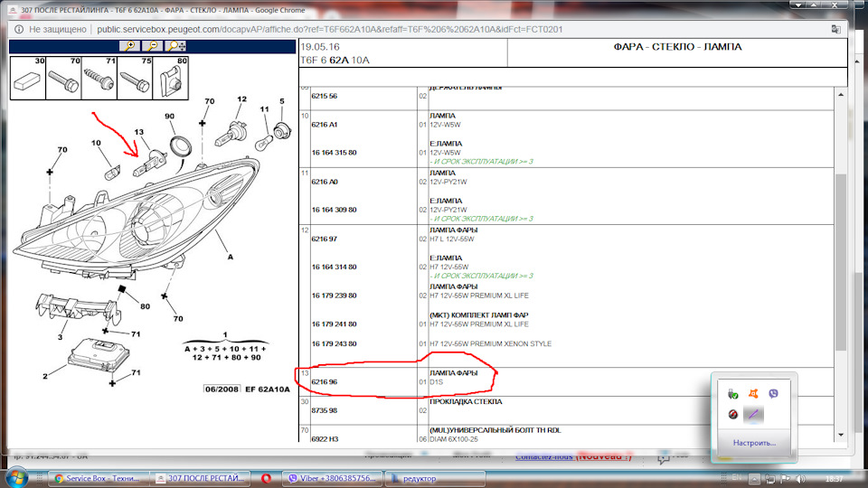Click part number 16 164 315 80
This screenshot has height=488, width=868.
[x=334, y=153]
